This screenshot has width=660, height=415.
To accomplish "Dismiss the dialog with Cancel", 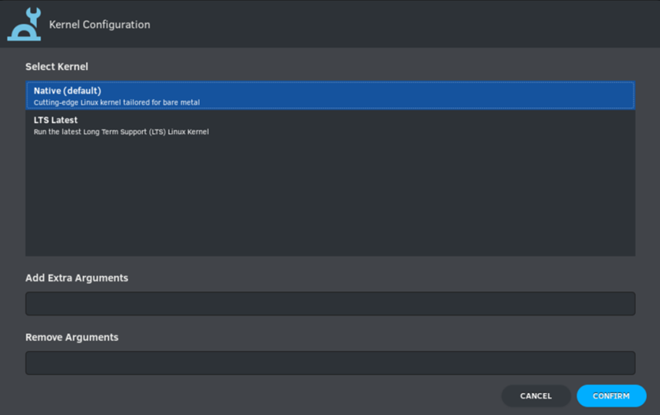I will coord(536,396).
